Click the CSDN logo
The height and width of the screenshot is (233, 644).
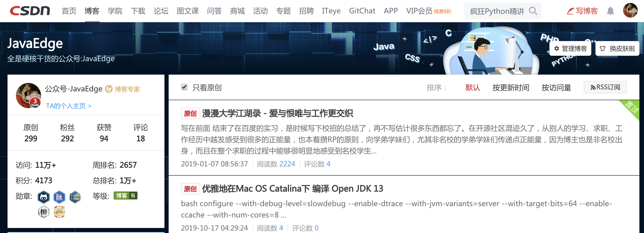pyautogui.click(x=30, y=11)
